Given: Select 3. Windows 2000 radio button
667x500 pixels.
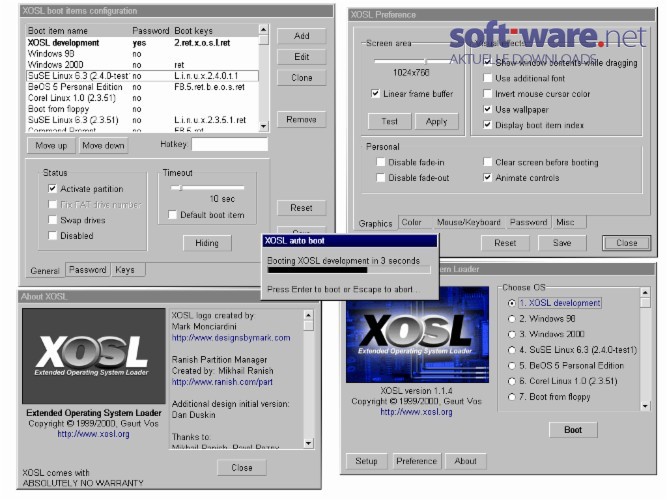Looking at the screenshot, I should 512,334.
